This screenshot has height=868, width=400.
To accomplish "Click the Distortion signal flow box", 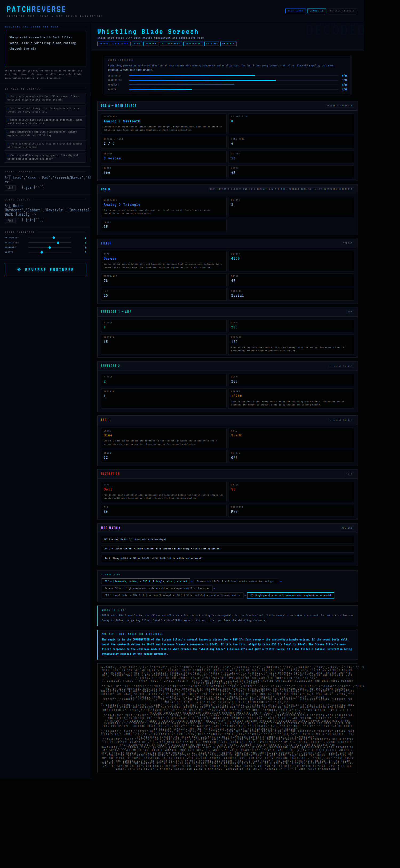I will tap(236, 581).
